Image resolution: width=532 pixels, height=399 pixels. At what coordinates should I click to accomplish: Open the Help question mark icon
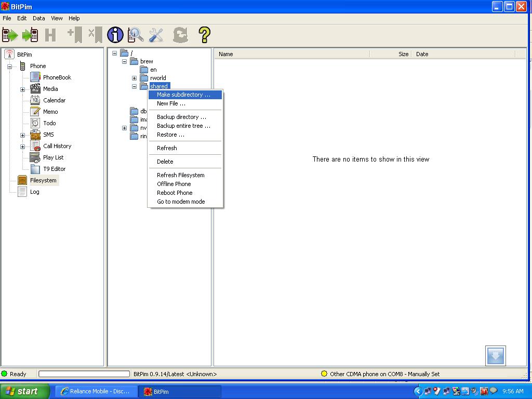(x=205, y=35)
